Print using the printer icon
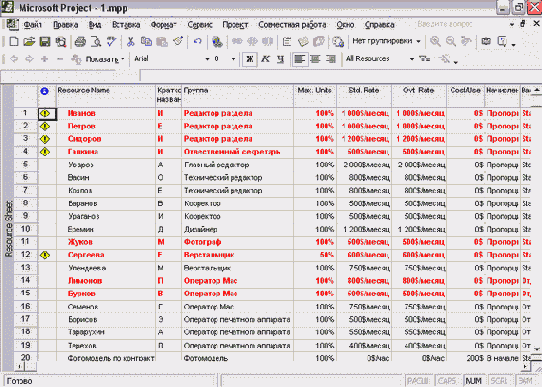The image size is (542, 387). point(80,42)
